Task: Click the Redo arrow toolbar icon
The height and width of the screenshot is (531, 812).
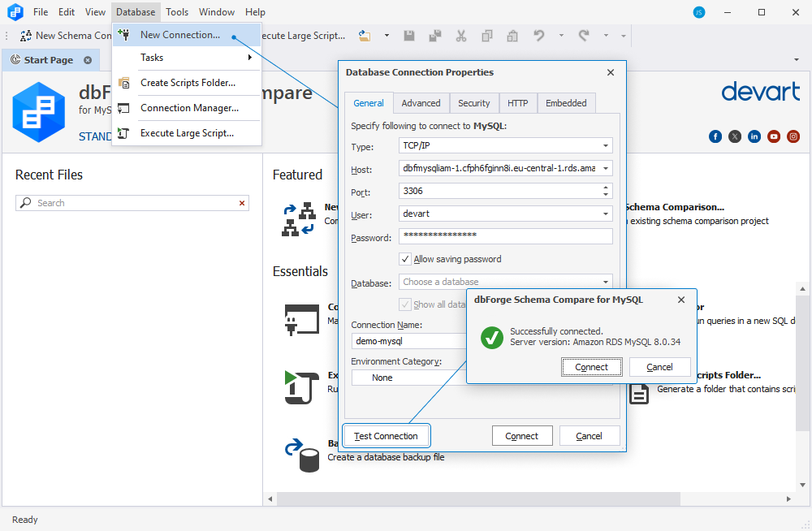Action: [584, 36]
